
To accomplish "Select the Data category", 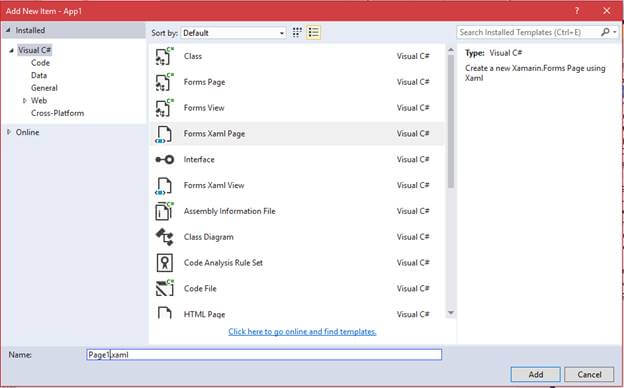I will (39, 75).
